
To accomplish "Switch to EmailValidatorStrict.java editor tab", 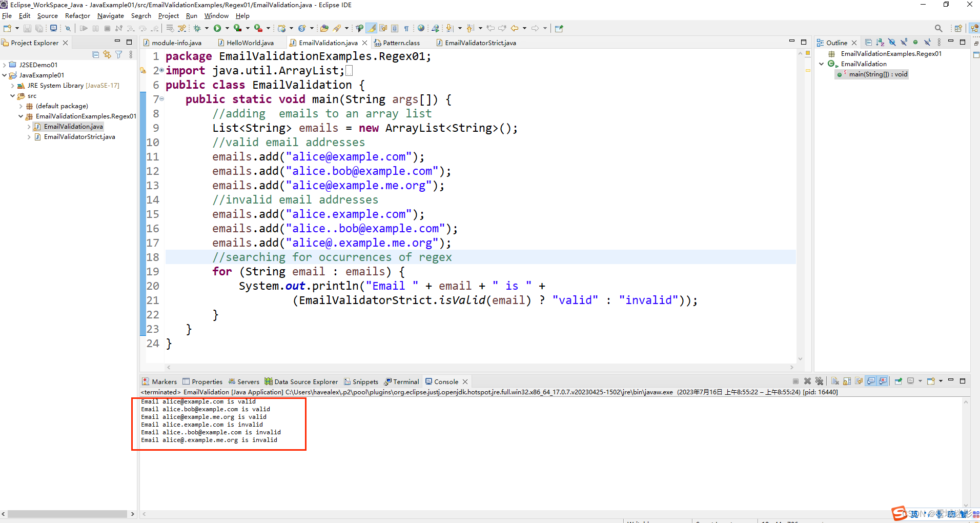I will click(x=476, y=43).
